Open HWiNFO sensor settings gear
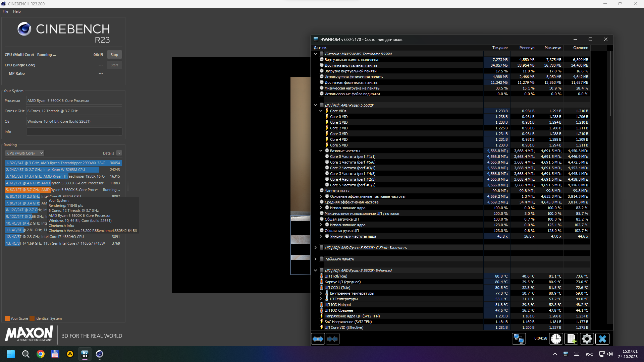The height and width of the screenshot is (362, 644). (587, 339)
